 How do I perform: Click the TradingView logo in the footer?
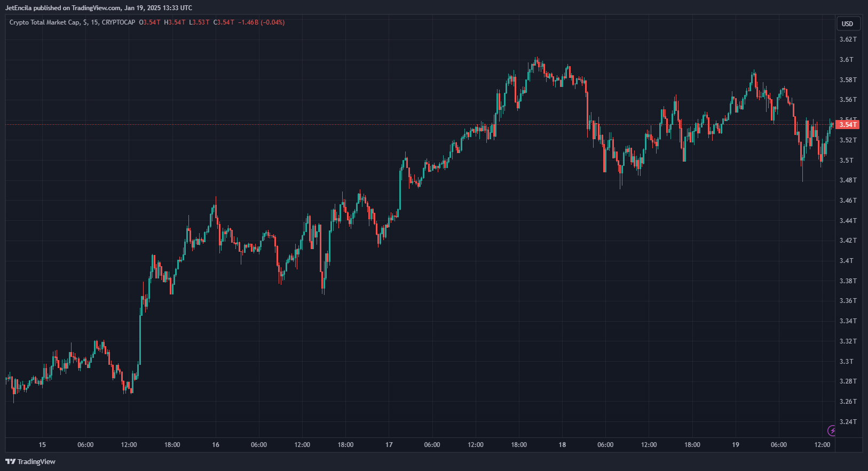coord(30,461)
